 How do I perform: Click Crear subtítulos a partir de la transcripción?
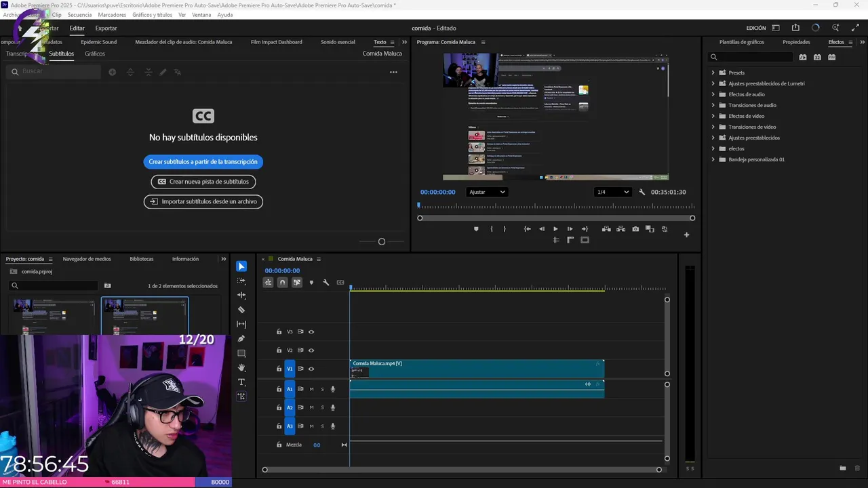(203, 162)
